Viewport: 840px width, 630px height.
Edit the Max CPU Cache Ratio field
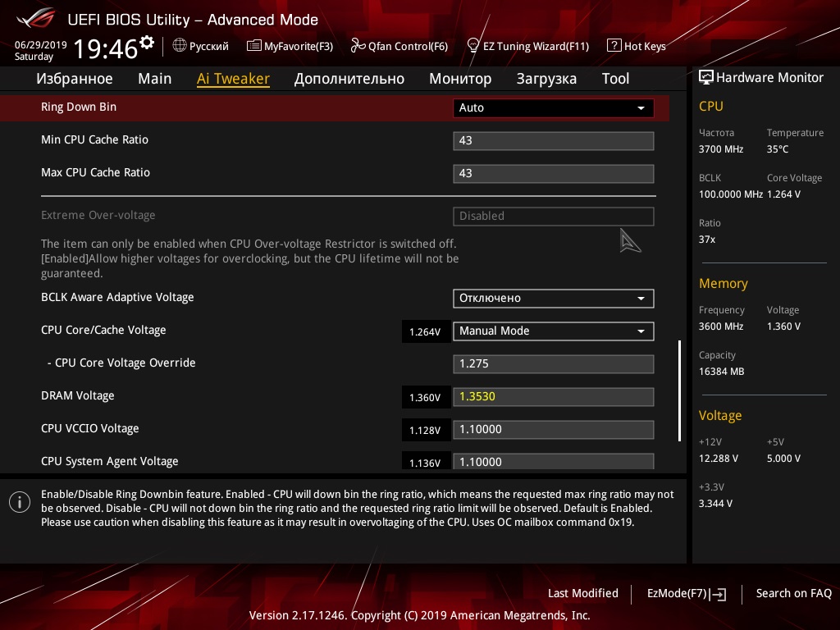coord(554,174)
